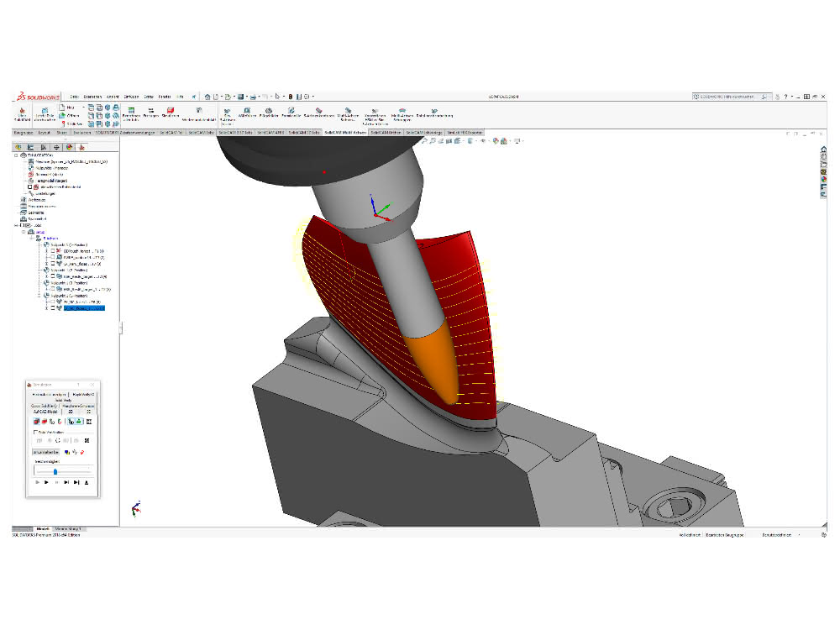
Task: Open ConfigurationManager tab icon
Action: point(44,147)
